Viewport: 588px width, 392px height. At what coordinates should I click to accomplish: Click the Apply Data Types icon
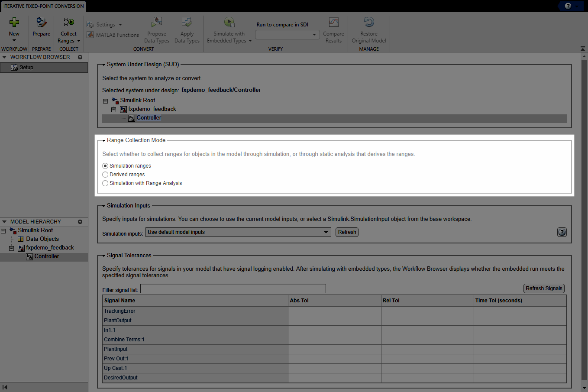[x=187, y=22]
